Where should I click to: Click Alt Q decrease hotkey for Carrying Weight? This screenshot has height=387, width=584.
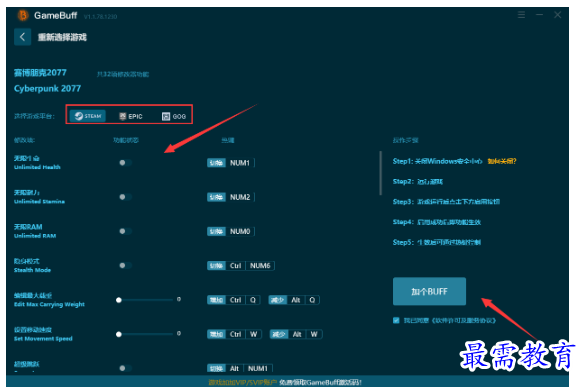[294, 300]
